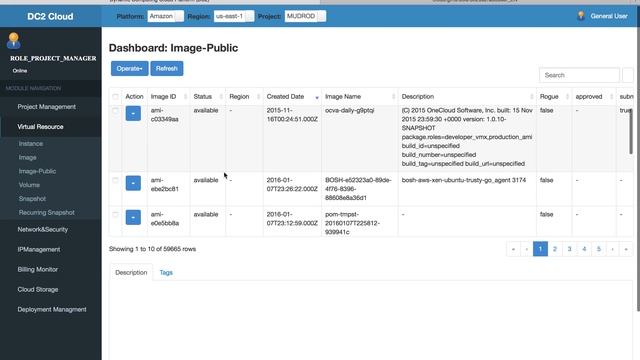Go to page 2 of results
The image size is (640, 360).
pyautogui.click(x=555, y=249)
